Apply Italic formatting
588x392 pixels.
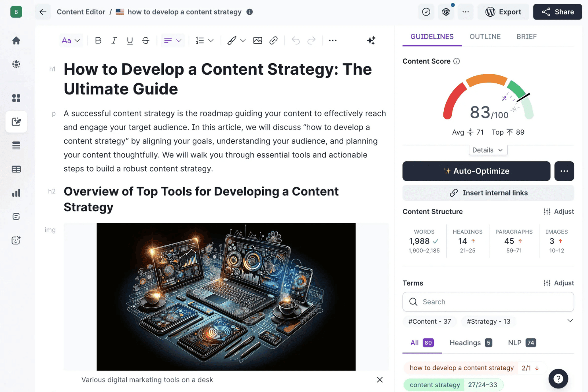pyautogui.click(x=114, y=41)
